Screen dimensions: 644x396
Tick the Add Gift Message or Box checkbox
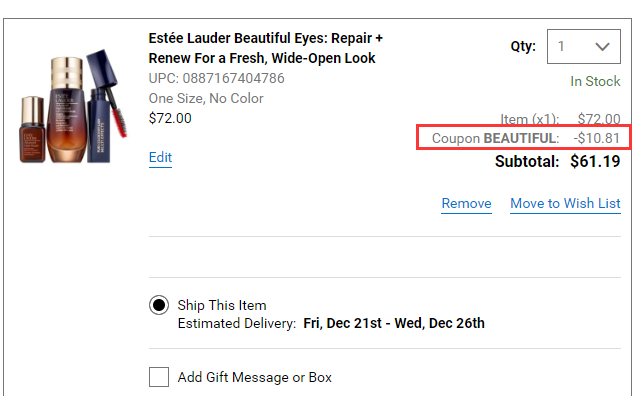159,377
